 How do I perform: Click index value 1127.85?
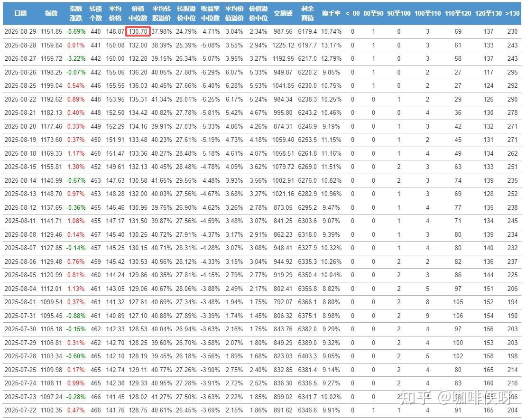51,248
